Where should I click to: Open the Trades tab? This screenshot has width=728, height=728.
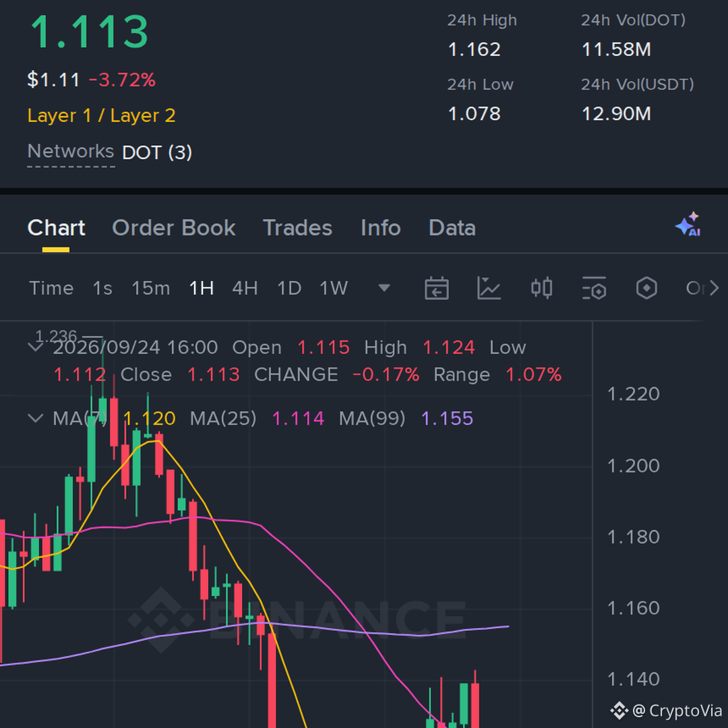(298, 228)
